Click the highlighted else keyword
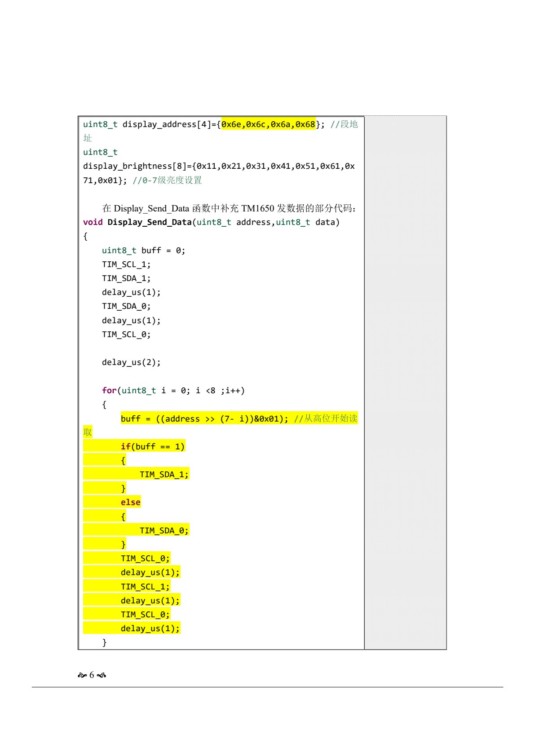535x756 pixels. [131, 502]
